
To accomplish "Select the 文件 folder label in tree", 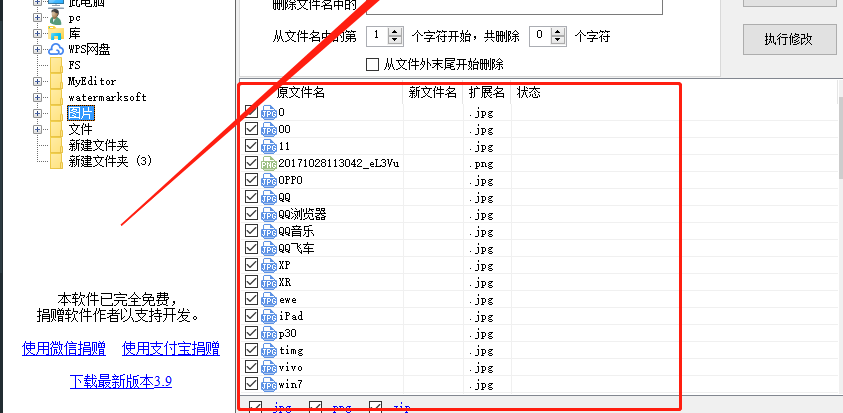I will [x=81, y=130].
